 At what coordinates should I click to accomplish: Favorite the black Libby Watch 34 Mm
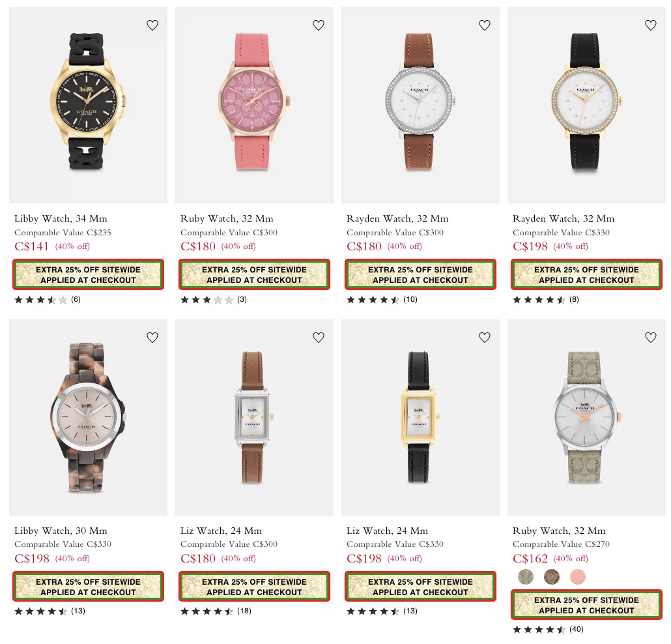152,25
